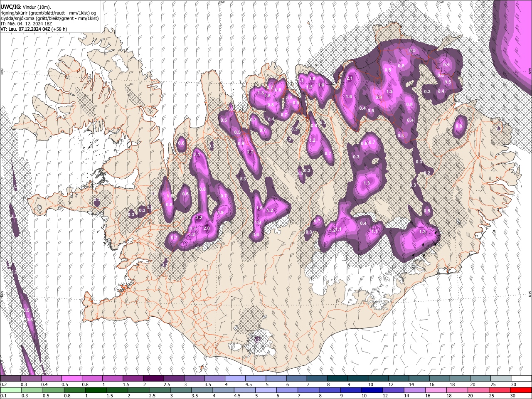Click the snow scale swatch between 4 and 4.5
Image resolution: width=532 pixels, height=399 pixels.
[235, 378]
